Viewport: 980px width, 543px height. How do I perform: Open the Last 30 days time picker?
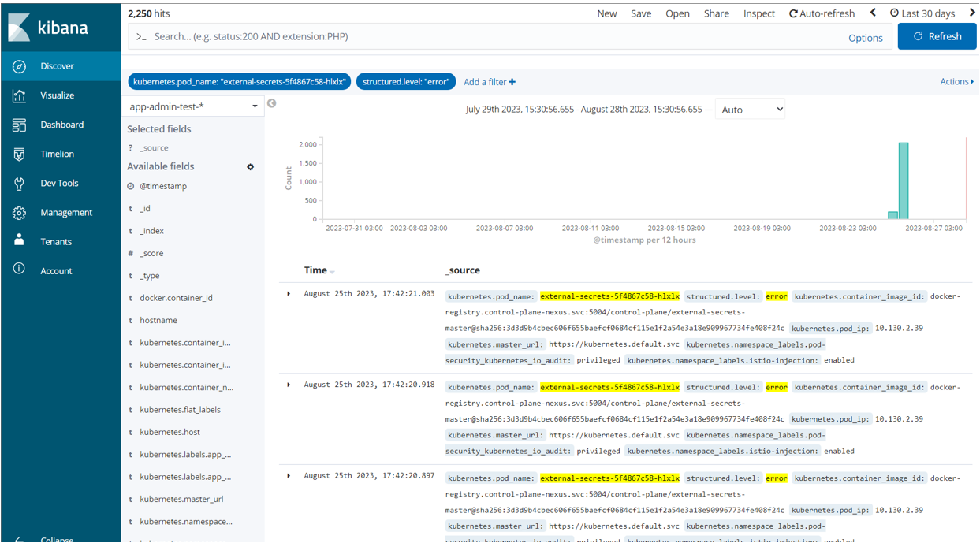pos(922,13)
